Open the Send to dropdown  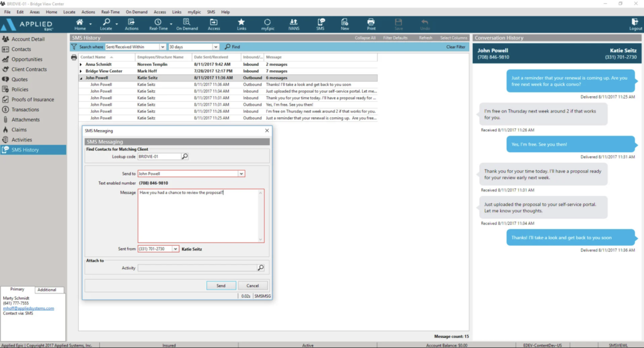click(x=241, y=173)
